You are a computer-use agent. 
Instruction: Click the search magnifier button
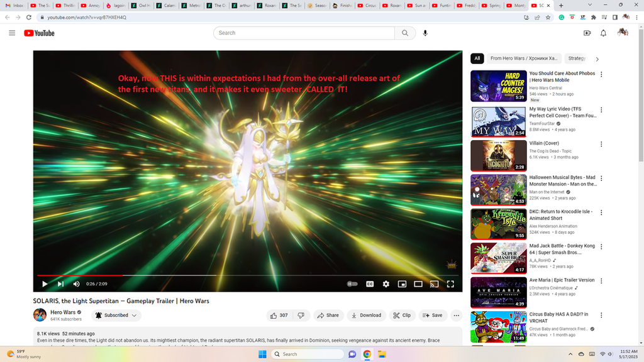click(405, 33)
